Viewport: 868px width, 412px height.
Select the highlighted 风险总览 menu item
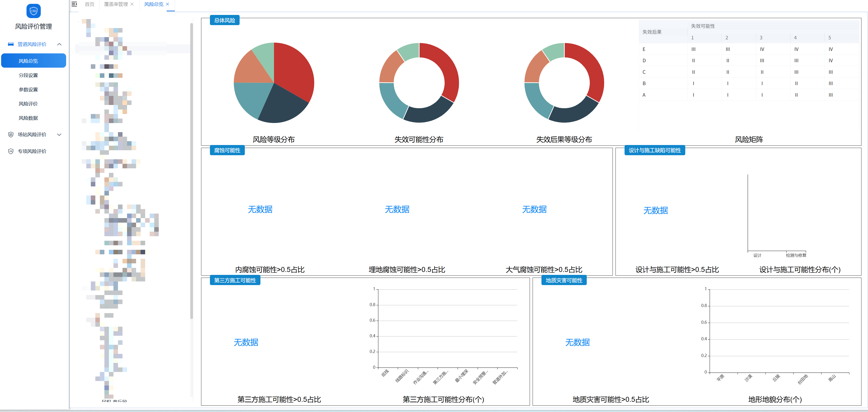click(33, 61)
